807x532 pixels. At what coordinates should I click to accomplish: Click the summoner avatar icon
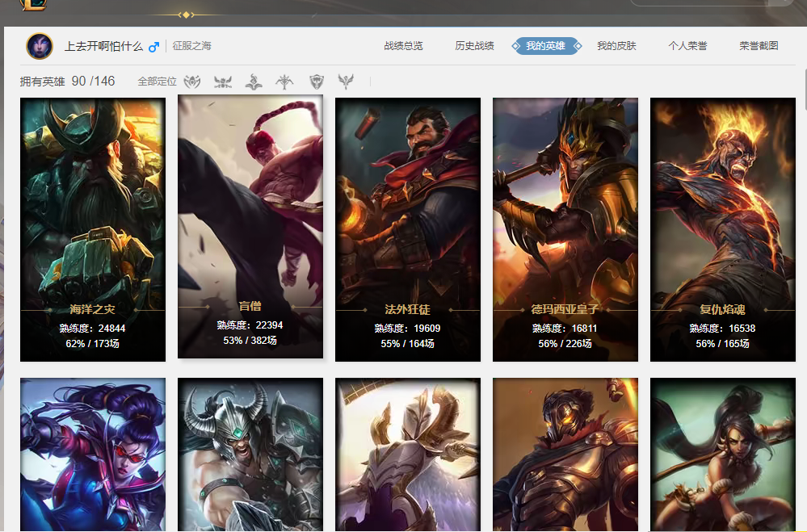point(40,46)
